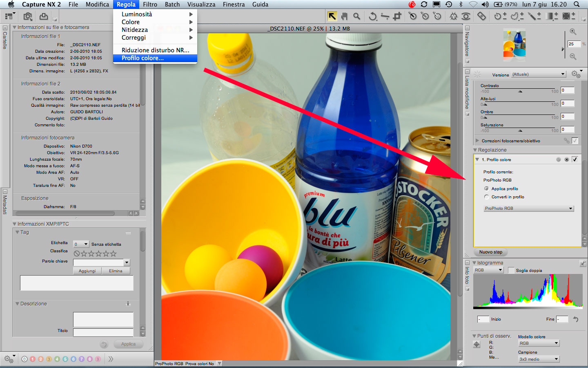Select the Red-Eye Control Point tool
588x368 pixels.
[x=466, y=16]
